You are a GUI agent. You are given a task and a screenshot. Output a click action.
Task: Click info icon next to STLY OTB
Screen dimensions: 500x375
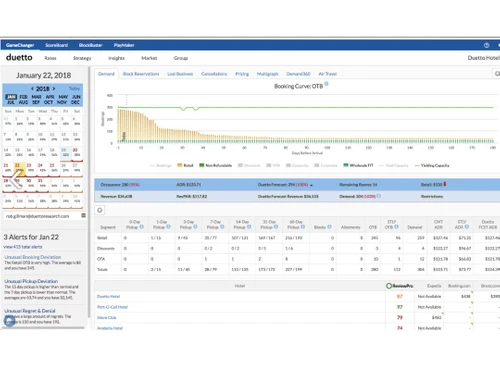coord(396,227)
